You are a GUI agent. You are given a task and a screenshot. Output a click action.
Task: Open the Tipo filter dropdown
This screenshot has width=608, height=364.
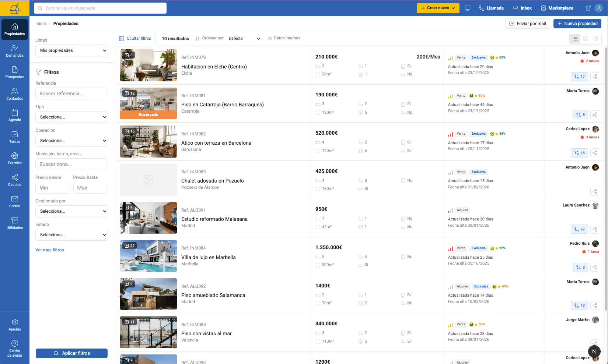click(x=71, y=117)
